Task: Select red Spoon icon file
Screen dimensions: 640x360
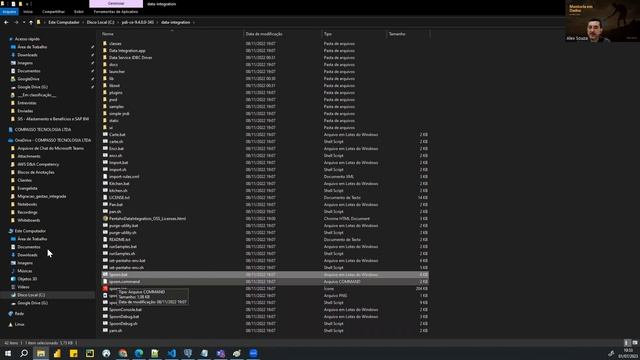Action: point(105,289)
